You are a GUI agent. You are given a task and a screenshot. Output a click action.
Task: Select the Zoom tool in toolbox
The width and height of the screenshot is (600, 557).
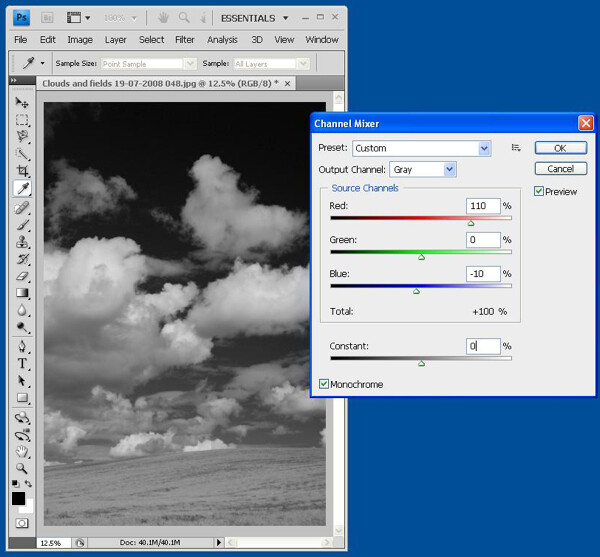point(22,468)
